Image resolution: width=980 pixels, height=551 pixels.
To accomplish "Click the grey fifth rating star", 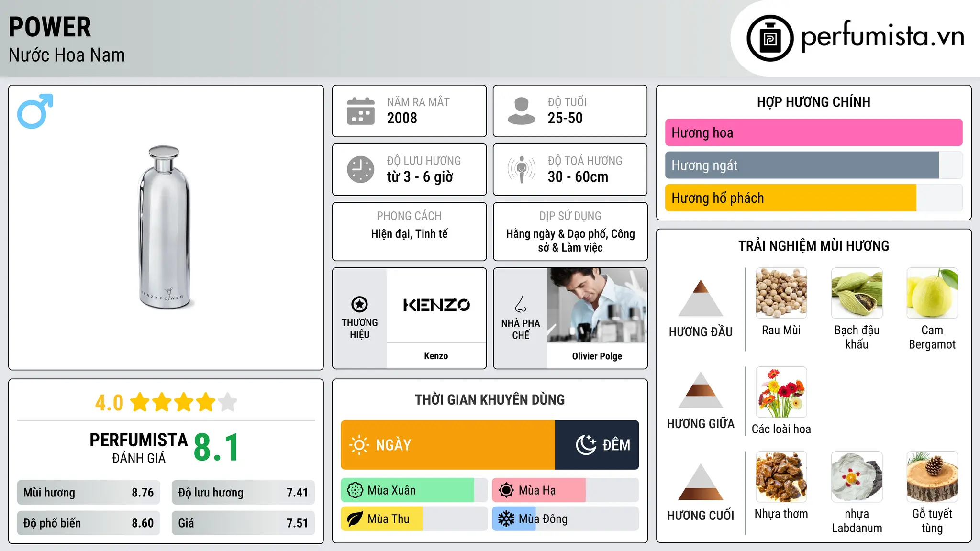I will point(228,402).
